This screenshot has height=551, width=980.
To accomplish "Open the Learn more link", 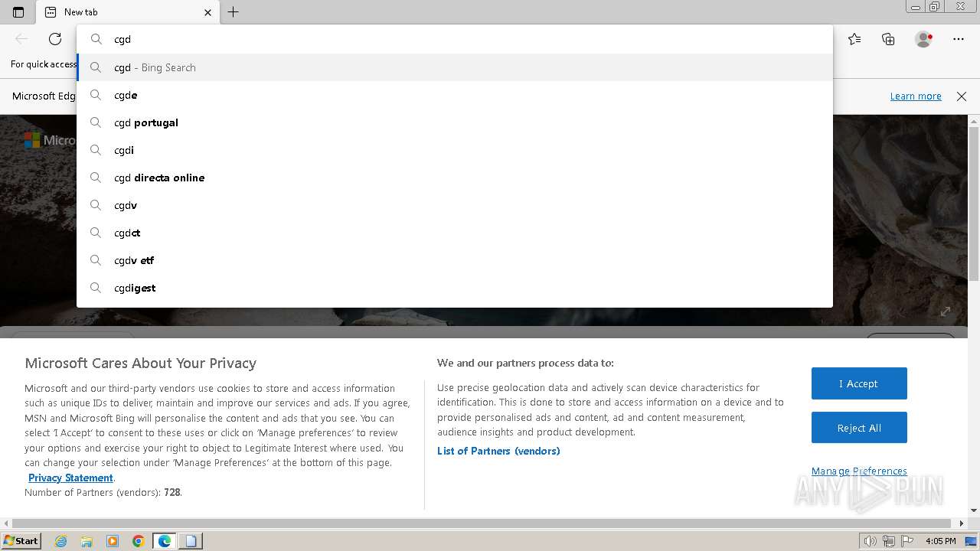I will 916,96.
